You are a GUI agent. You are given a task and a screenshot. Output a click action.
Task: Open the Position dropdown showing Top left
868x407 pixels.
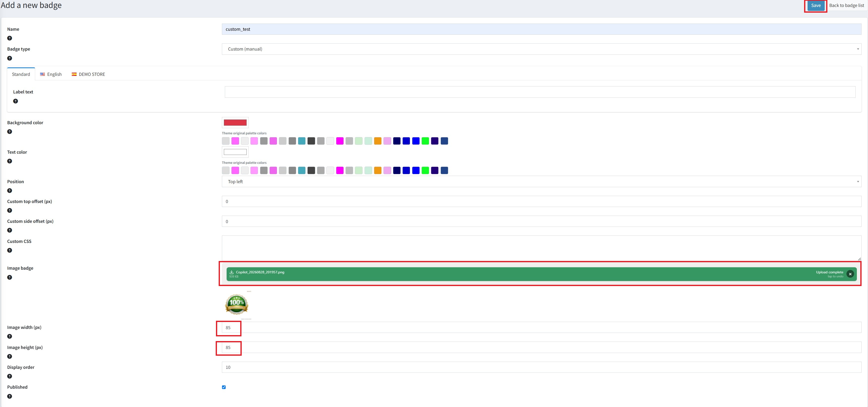(x=542, y=181)
